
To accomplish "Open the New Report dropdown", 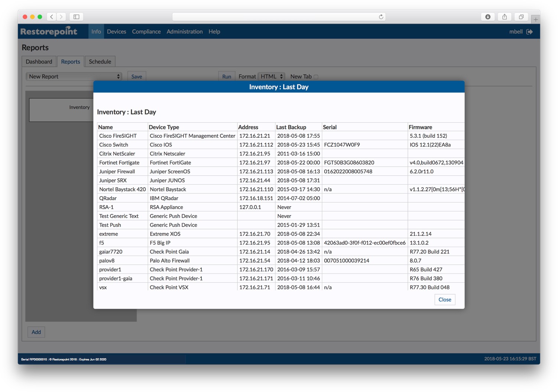I will point(74,77).
